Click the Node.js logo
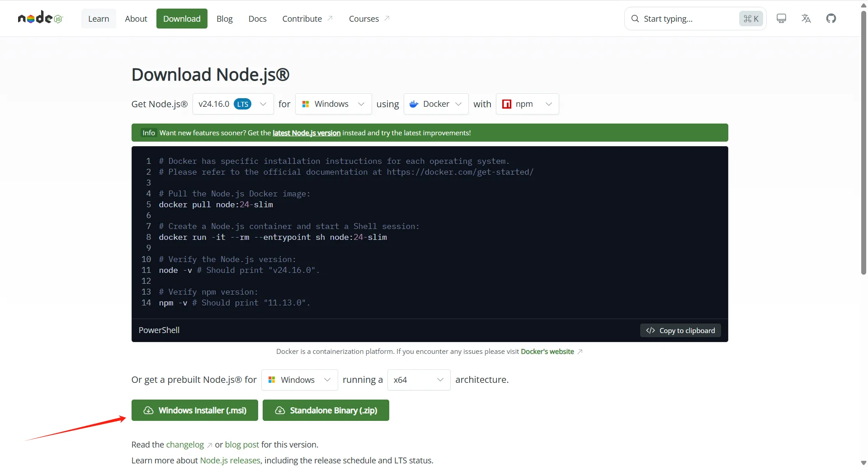868x467 pixels. click(40, 18)
